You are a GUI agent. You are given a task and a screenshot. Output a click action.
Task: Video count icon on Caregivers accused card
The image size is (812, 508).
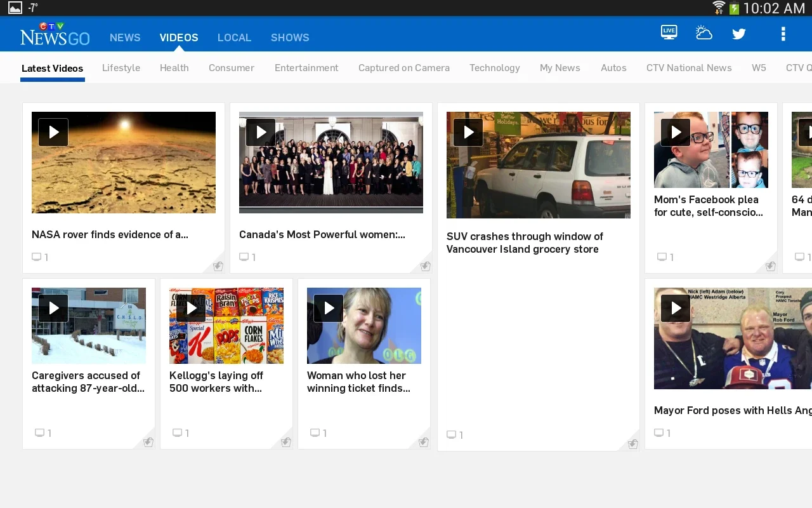tap(39, 433)
